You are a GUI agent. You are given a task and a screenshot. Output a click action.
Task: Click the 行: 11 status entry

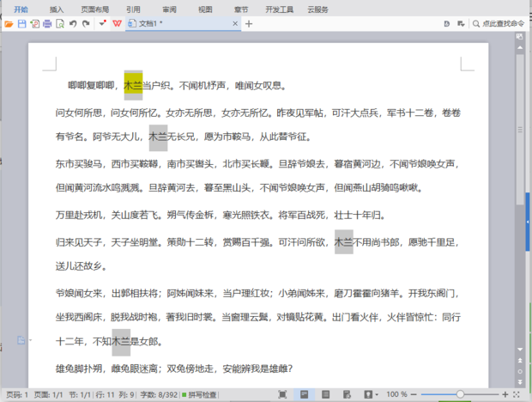click(106, 394)
